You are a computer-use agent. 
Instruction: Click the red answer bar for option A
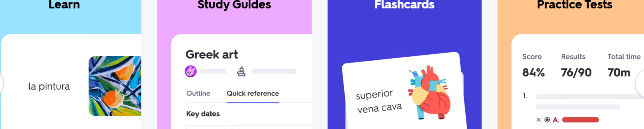click(580, 120)
